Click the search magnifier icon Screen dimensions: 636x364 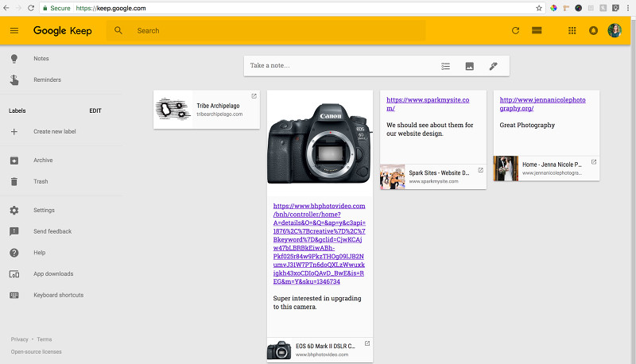point(118,30)
